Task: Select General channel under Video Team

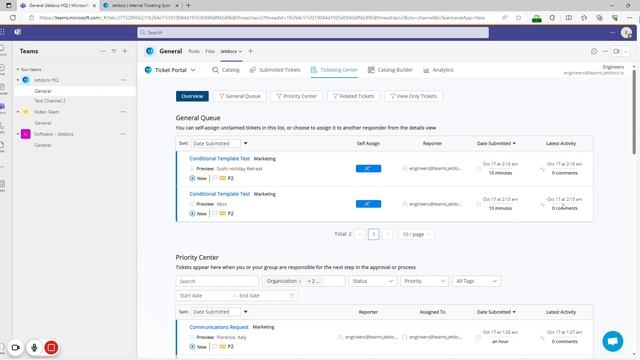Action: [x=43, y=123]
